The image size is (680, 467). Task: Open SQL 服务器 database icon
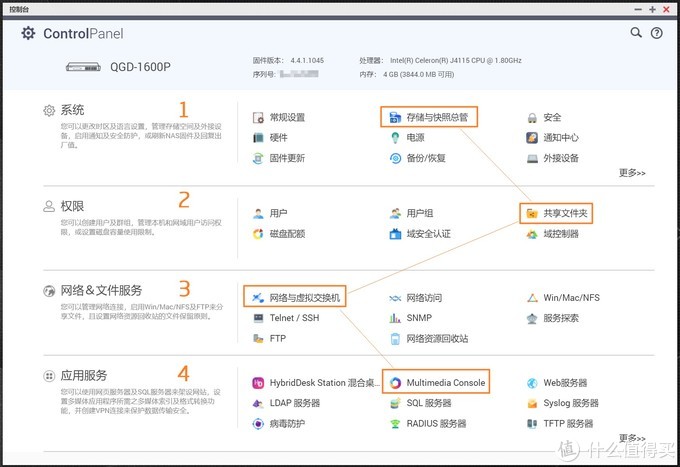pos(395,403)
